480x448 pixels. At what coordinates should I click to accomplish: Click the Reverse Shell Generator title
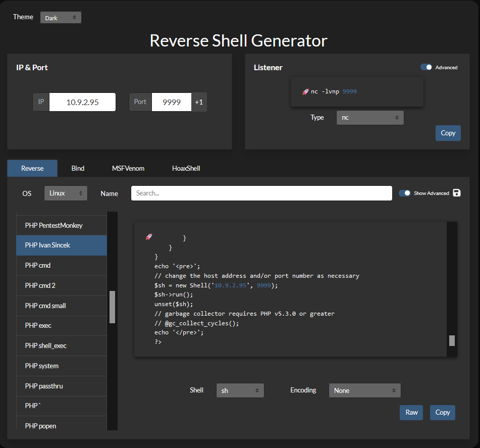click(238, 41)
